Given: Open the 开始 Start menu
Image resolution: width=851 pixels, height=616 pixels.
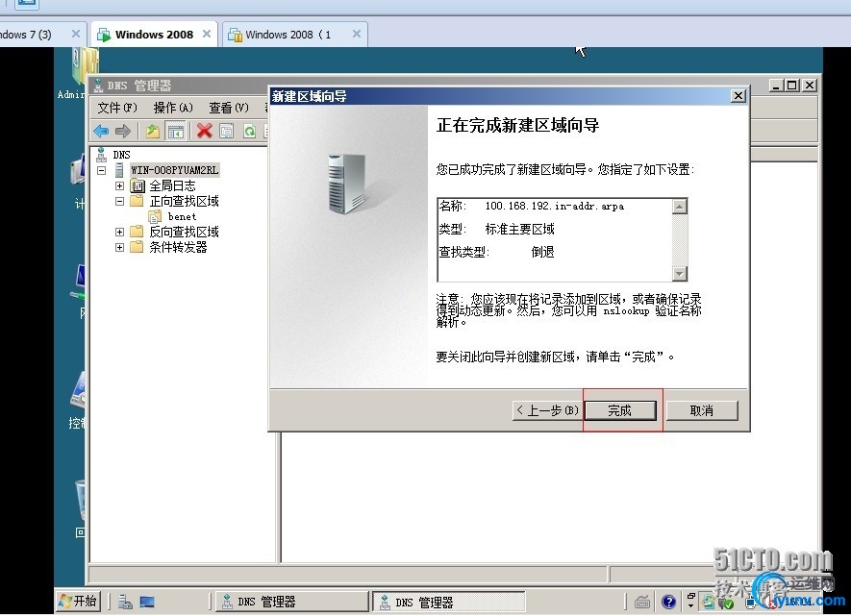Looking at the screenshot, I should tap(78, 601).
